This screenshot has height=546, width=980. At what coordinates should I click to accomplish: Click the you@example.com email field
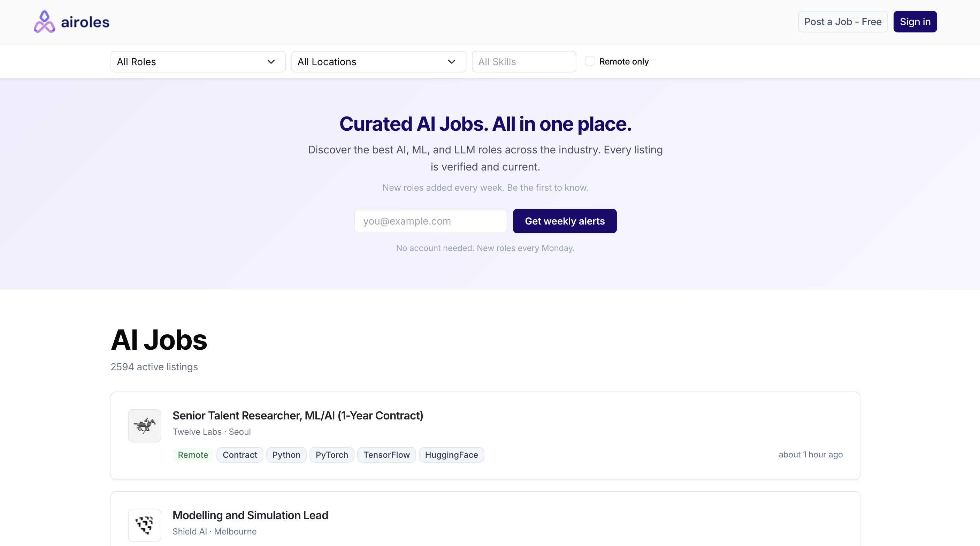click(x=431, y=221)
